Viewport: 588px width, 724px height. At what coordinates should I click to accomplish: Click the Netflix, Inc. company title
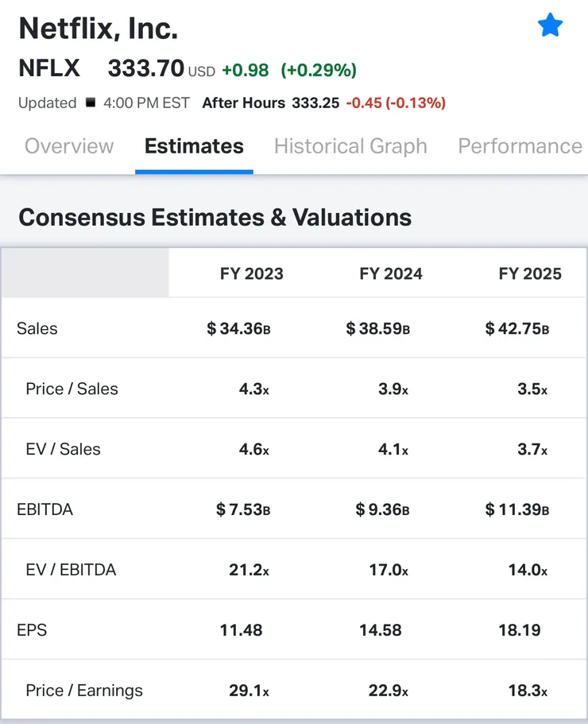click(x=98, y=29)
